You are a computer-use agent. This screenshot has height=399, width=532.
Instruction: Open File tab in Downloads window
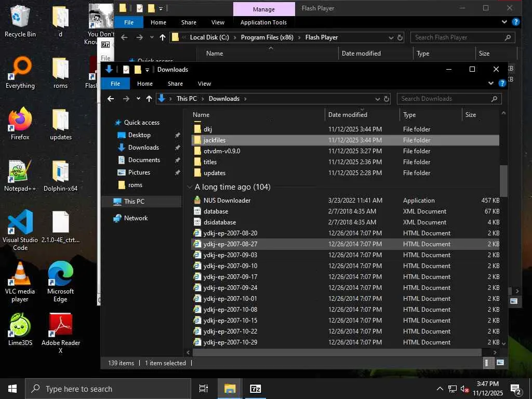point(115,84)
